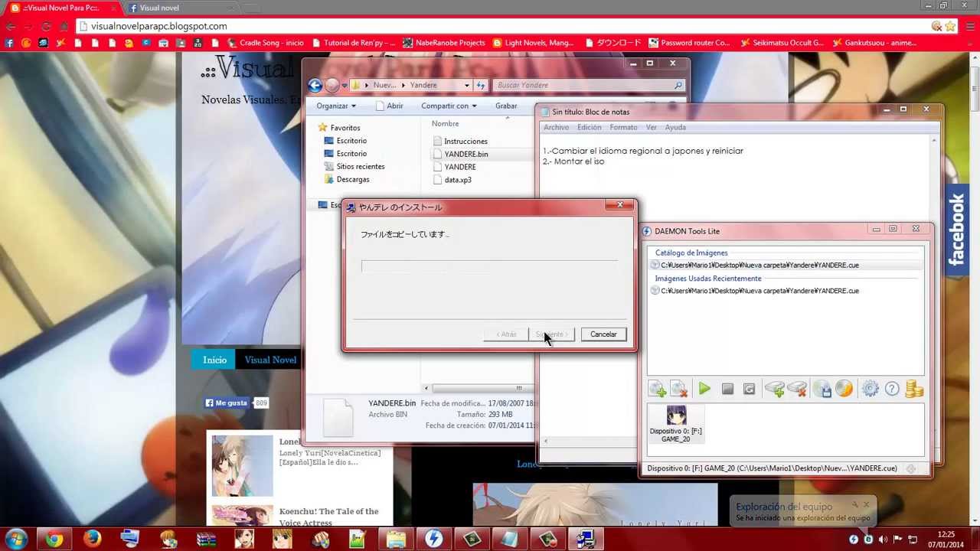Click Windows Start orb
The width and height of the screenshot is (980, 551).
16,539
